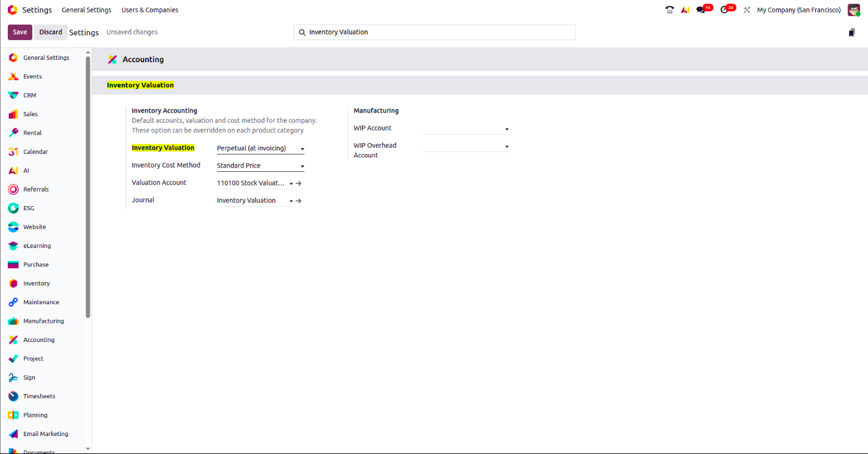Open the activities clock icon
This screenshot has height=454, width=868.
click(724, 10)
